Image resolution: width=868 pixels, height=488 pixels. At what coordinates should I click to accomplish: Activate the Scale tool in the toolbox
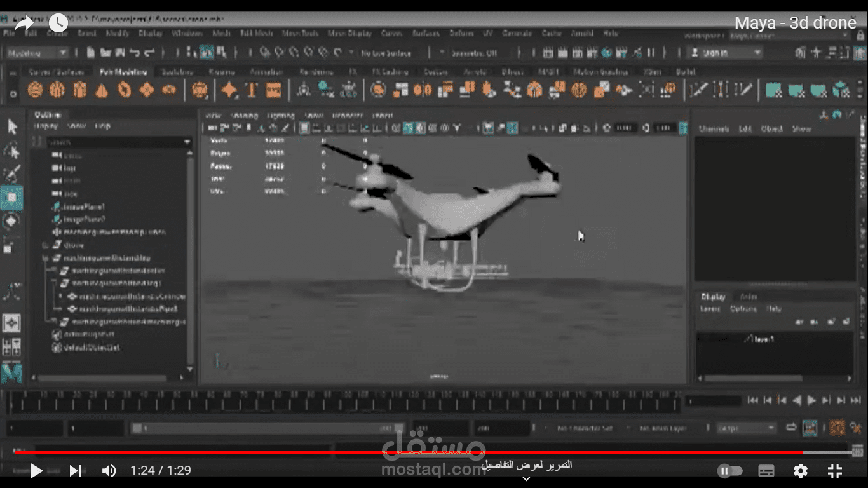[10, 245]
